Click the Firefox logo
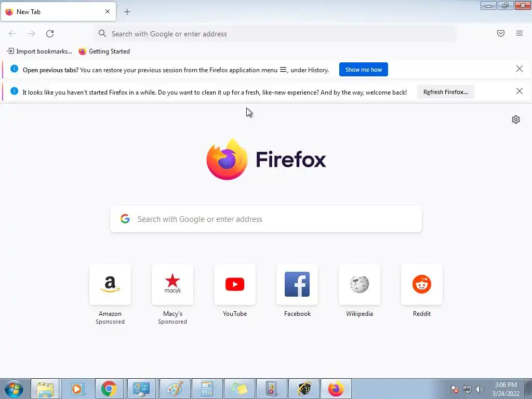 [266, 159]
